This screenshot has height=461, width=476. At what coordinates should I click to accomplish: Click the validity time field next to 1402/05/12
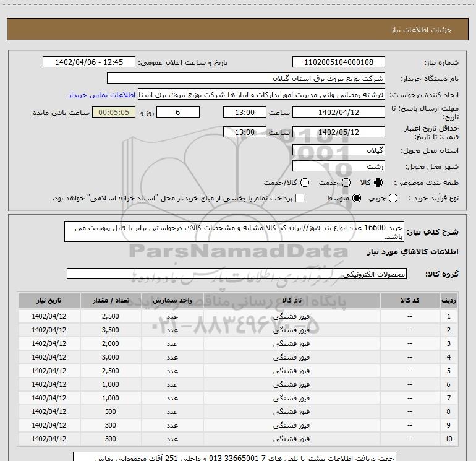tap(245, 132)
